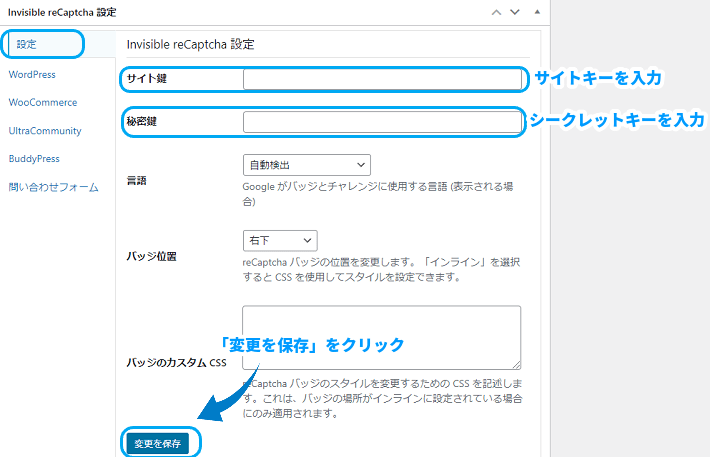This screenshot has width=710, height=457.
Task: Focus the サイト鍵 input field
Action: [x=382, y=79]
